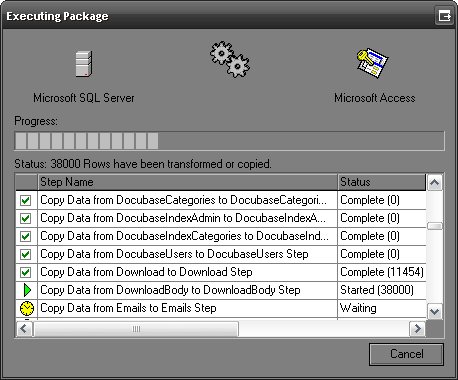458x380 pixels.
Task: Select 'Copy Data from DocubaseIndexAdmin' step row
Action: pyautogui.click(x=221, y=218)
